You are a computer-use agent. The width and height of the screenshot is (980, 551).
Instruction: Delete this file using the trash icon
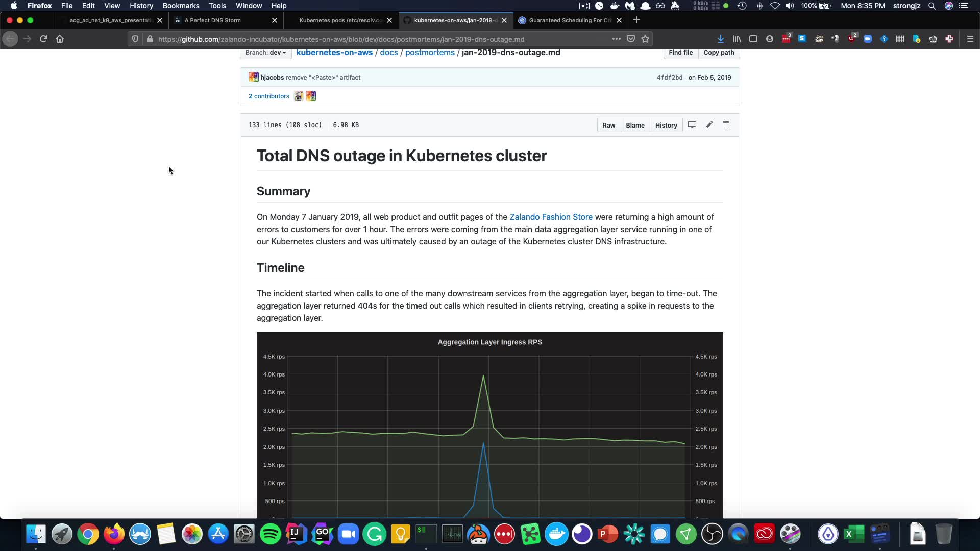pyautogui.click(x=726, y=125)
